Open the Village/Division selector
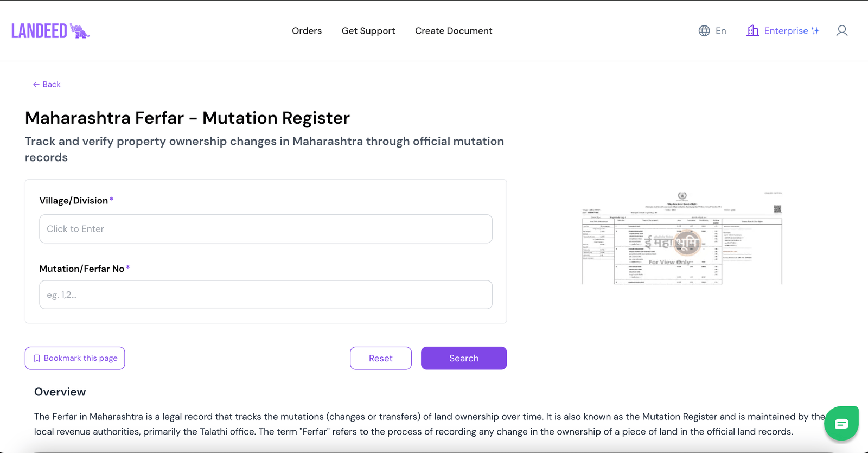This screenshot has height=453, width=868. click(x=265, y=228)
